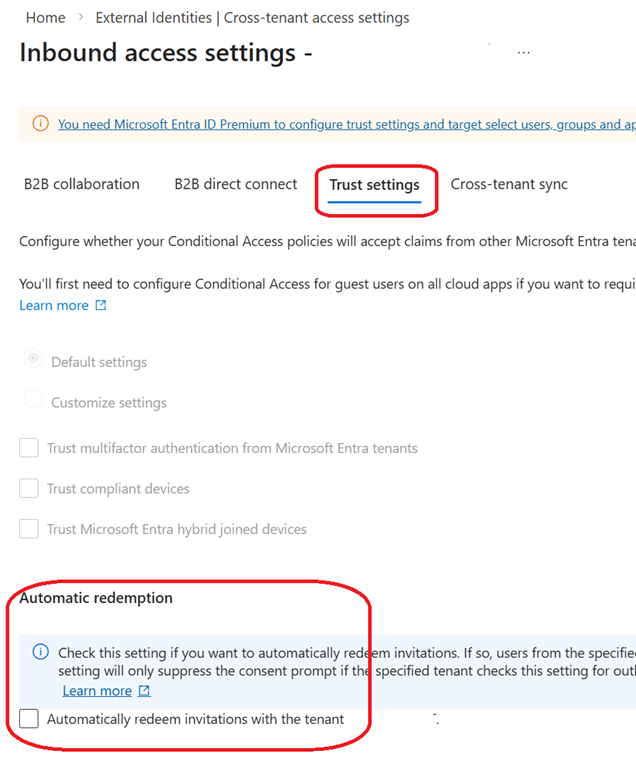Open the B2B direct connect tab

236,184
